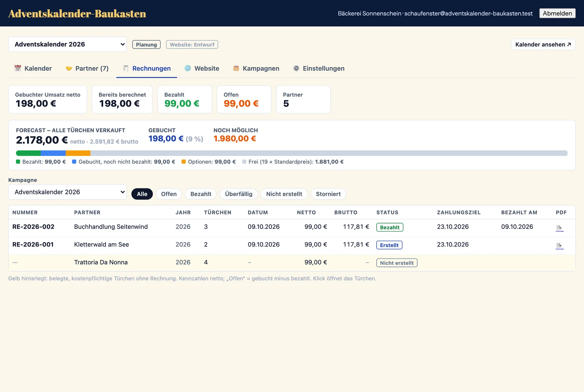This screenshot has height=392, width=584.
Task: Open PDF icon for invoice RE-2026-002
Action: tap(559, 228)
